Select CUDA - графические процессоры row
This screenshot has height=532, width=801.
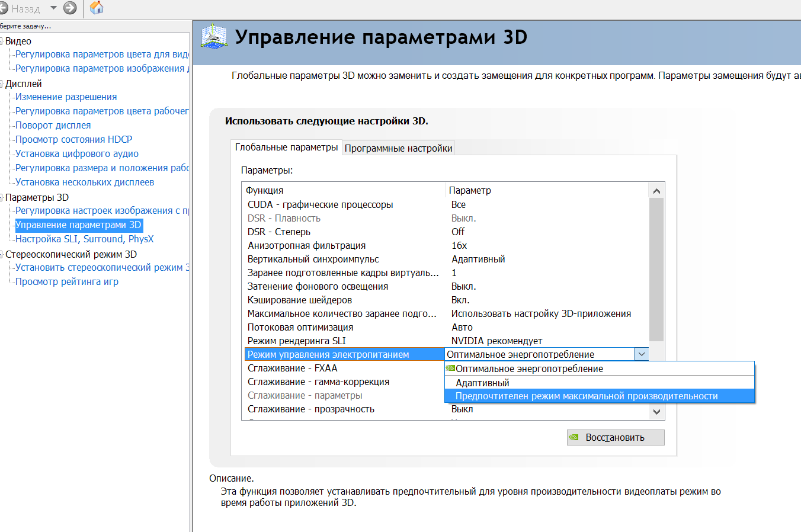(446, 205)
